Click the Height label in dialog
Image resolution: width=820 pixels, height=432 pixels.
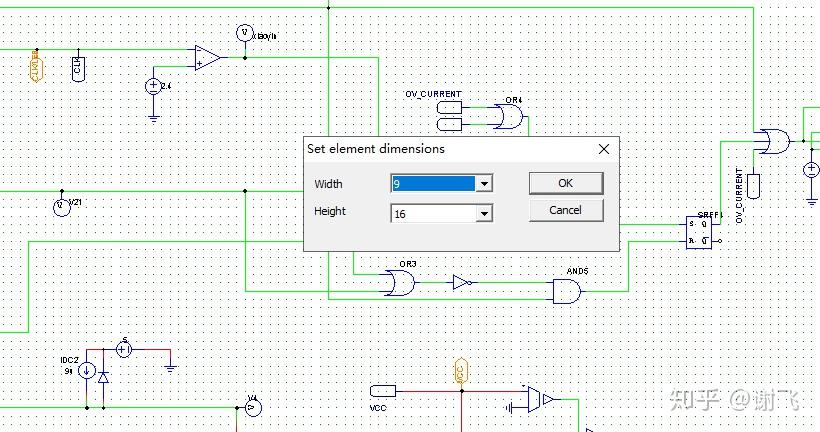click(x=330, y=211)
